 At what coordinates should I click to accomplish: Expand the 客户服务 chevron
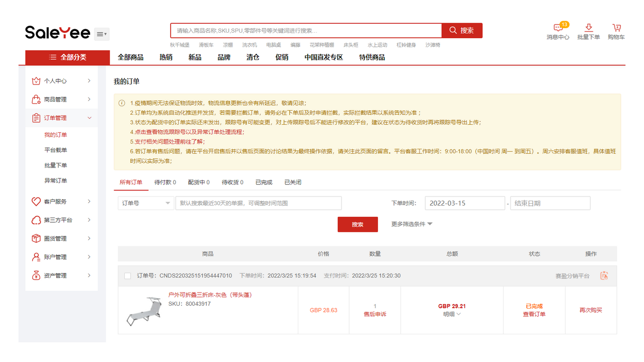point(89,202)
